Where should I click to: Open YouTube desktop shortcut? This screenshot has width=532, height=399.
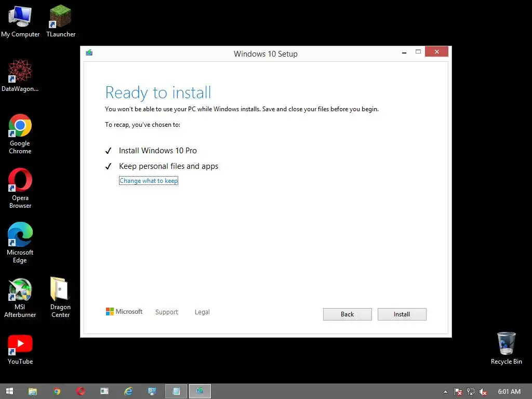(x=20, y=350)
